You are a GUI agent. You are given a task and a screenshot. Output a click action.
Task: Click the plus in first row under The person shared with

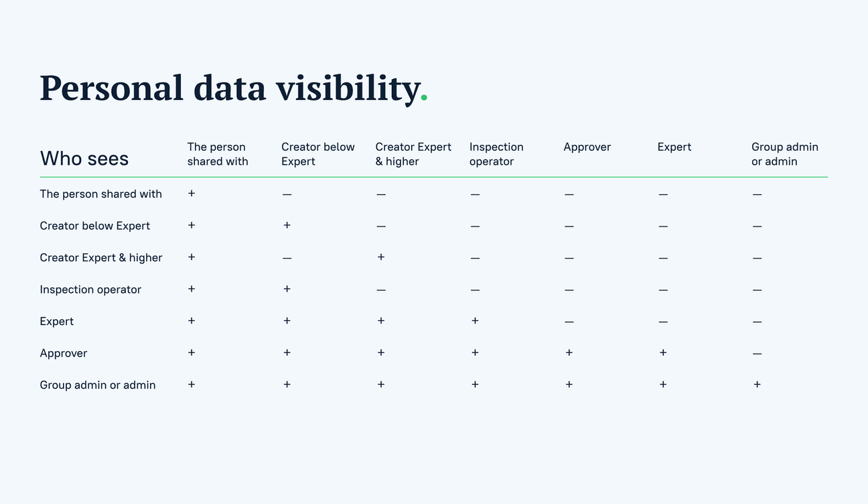coord(192,193)
